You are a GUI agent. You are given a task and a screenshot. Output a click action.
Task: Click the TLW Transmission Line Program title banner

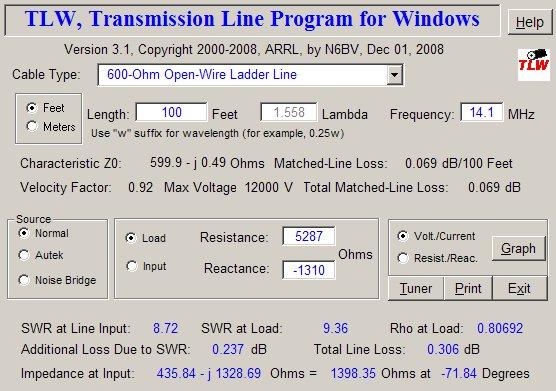[252, 20]
